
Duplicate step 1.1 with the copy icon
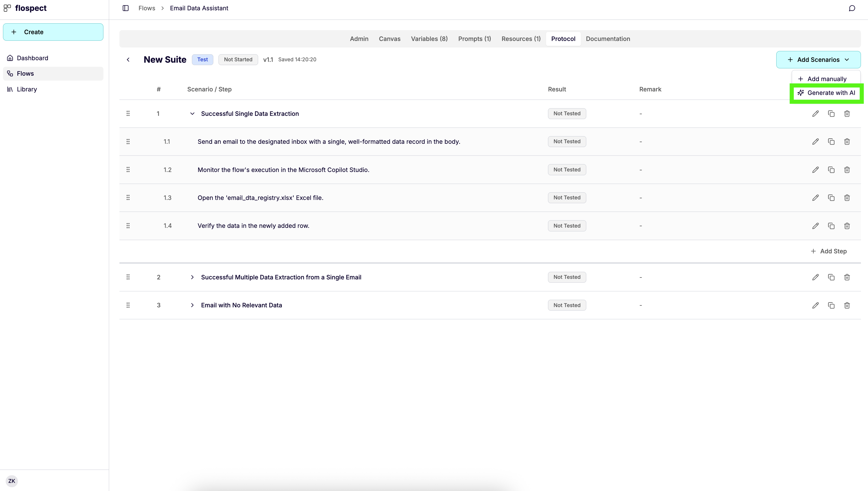[831, 141]
